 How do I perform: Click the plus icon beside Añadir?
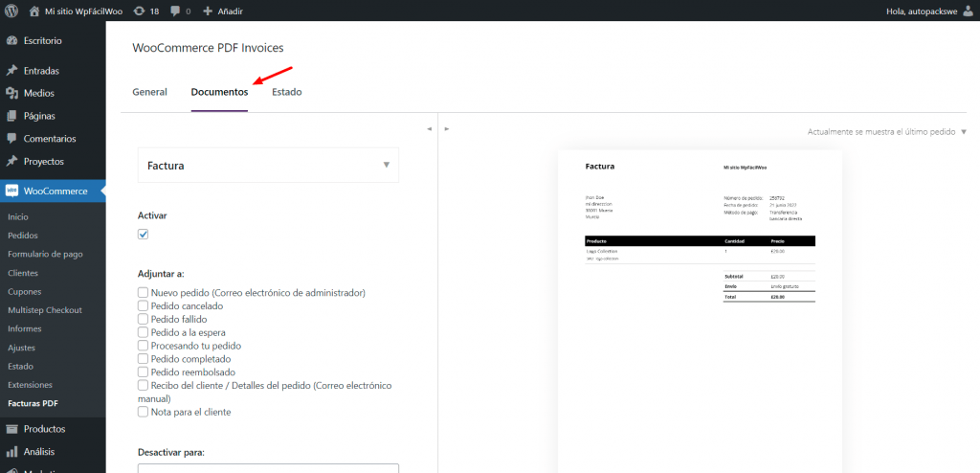click(x=208, y=11)
